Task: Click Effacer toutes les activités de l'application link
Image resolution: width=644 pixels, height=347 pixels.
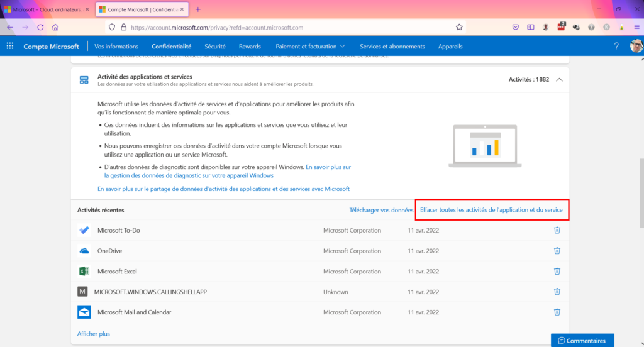Action: 491,210
